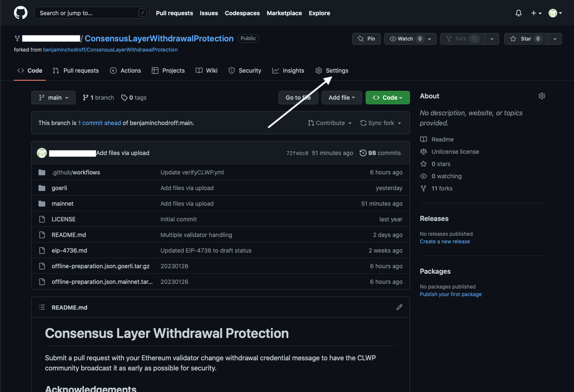This screenshot has height=392, width=574.
Task: Open the README.md file
Action: [69, 235]
